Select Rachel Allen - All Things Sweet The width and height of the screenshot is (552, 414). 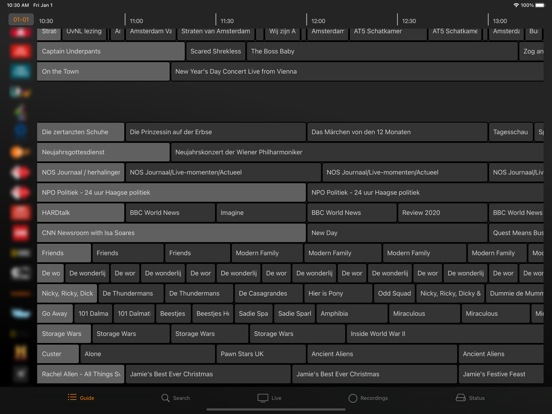coord(80,374)
